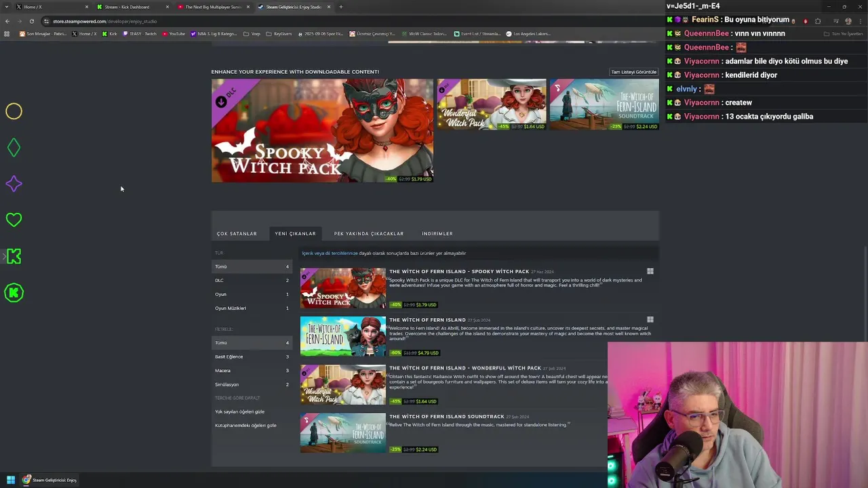
Task: Close The Next Big Multiplayer Survival tab
Action: pyautogui.click(x=248, y=7)
